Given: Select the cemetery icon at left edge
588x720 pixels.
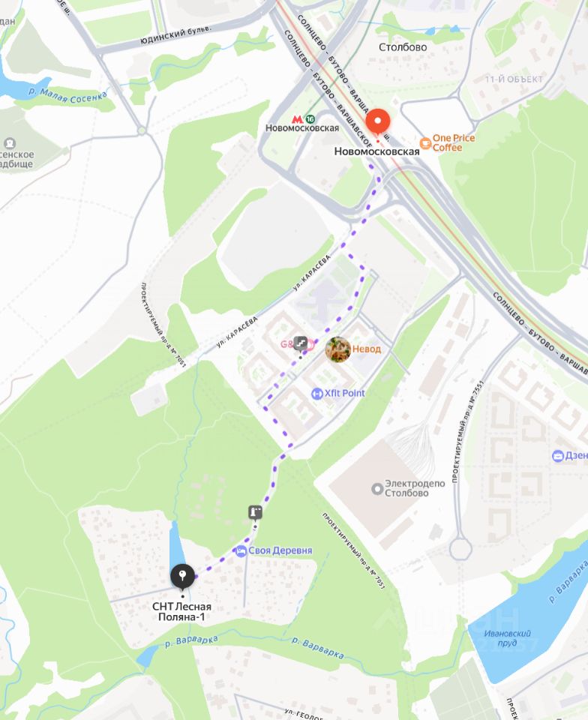Looking at the screenshot, I should point(10,143).
